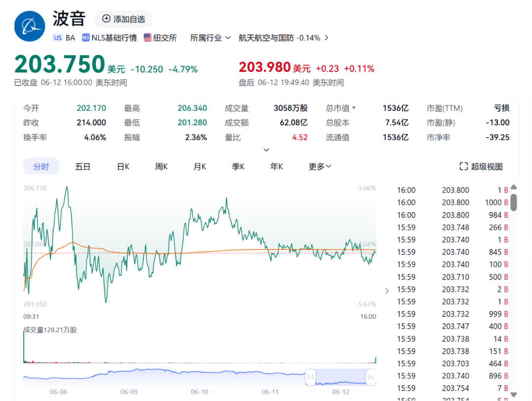Click the right handle of the range slider
The height and width of the screenshot is (401, 532).
pos(371,377)
